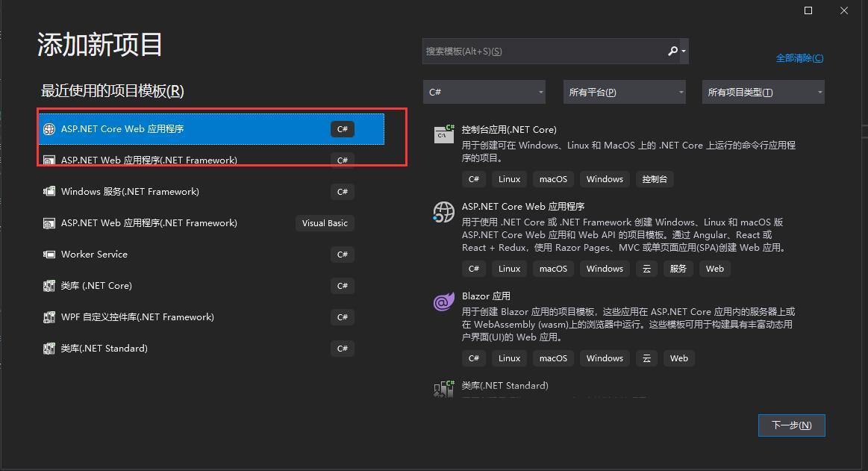
Task: Select the ASP.NET Core Web 应用程序 template title in the list
Action: [523, 207]
